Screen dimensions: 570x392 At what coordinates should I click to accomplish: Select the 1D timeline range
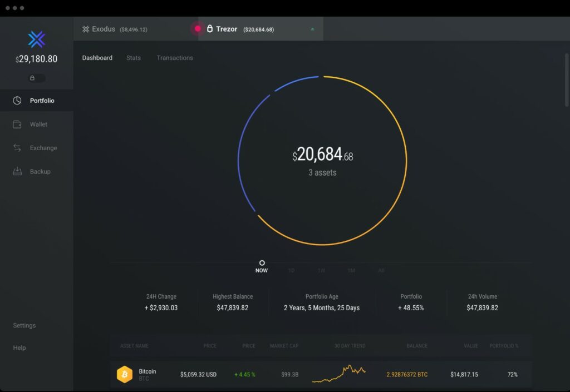[292, 270]
